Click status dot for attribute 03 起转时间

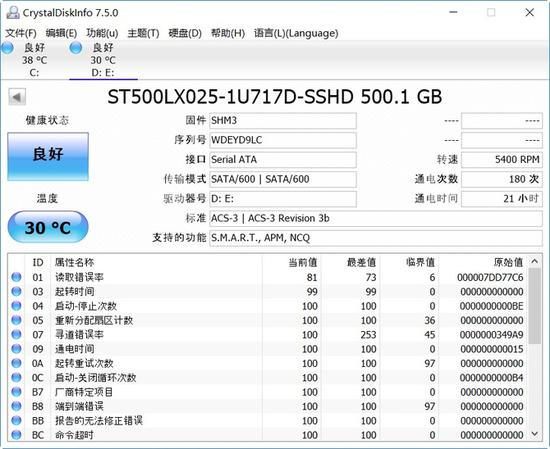tap(16, 291)
